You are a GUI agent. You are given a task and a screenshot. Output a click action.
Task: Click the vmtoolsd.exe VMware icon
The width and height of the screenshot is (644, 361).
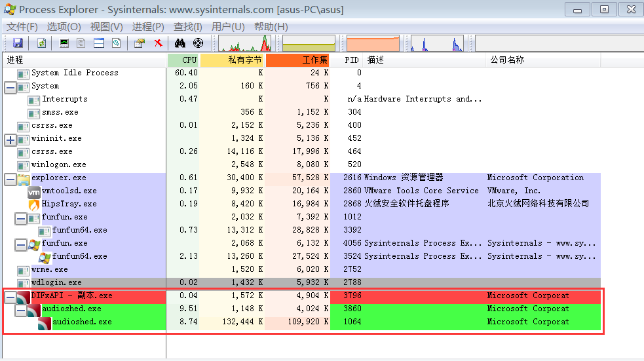point(34,191)
